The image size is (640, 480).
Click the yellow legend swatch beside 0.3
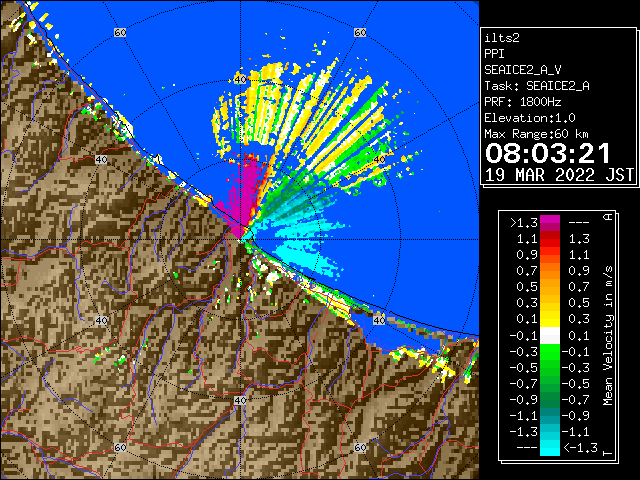tap(550, 319)
